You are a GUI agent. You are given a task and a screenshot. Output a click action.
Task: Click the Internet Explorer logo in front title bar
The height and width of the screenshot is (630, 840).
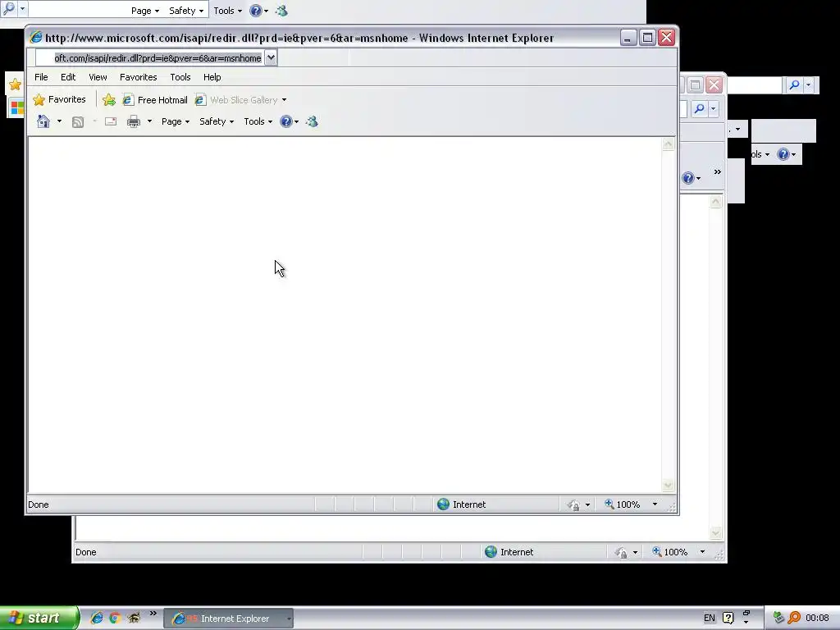pos(36,38)
